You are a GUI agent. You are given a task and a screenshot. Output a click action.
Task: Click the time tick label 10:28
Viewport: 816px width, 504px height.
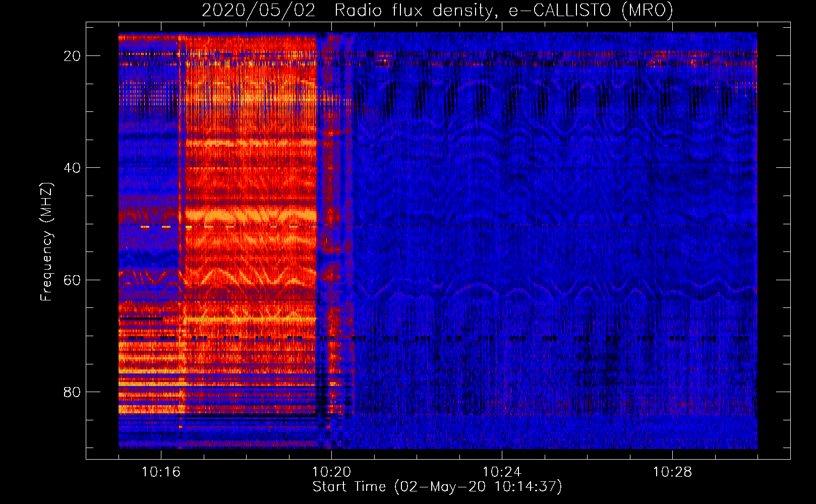click(x=672, y=472)
